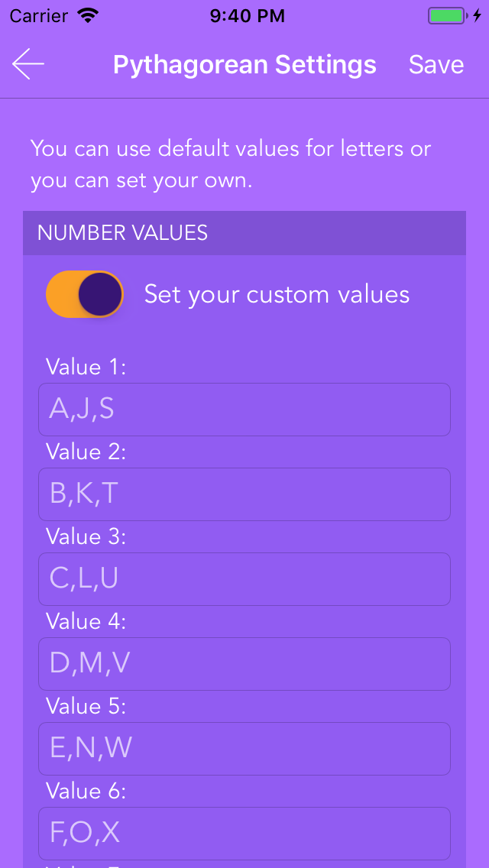489x868 pixels.
Task: Focus the Value 4 field showing D,M,V
Action: pyautogui.click(x=244, y=664)
